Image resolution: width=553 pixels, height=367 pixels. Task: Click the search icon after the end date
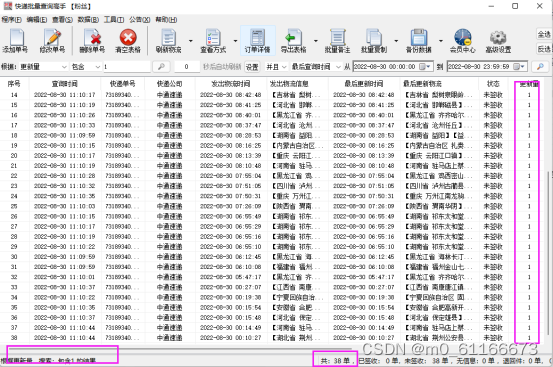click(x=540, y=66)
